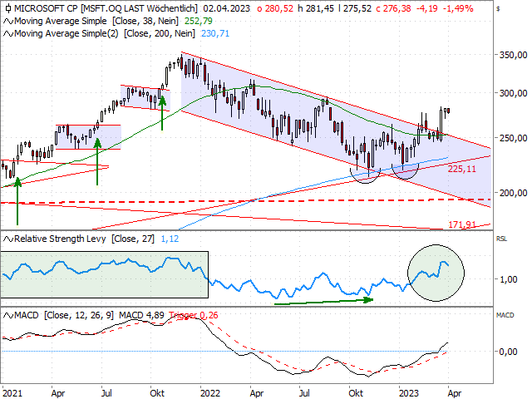
Task: Click the green value 252,79
Action: (x=199, y=22)
